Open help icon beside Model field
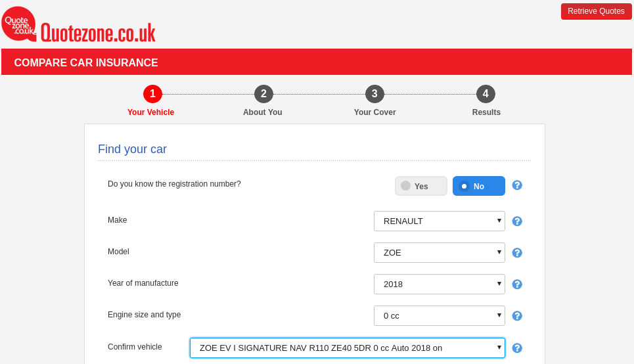Viewport: 634px width, 364px height. (x=517, y=253)
